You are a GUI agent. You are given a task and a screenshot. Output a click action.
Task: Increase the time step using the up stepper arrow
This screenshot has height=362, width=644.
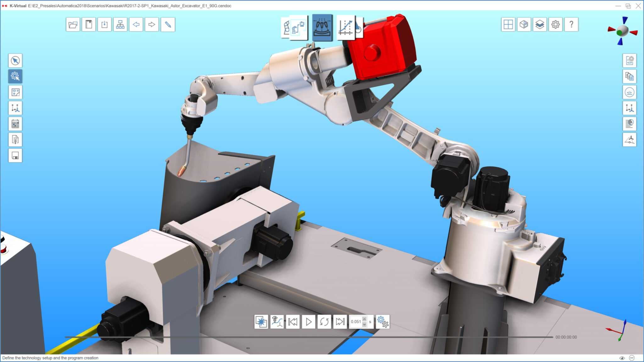364,320
